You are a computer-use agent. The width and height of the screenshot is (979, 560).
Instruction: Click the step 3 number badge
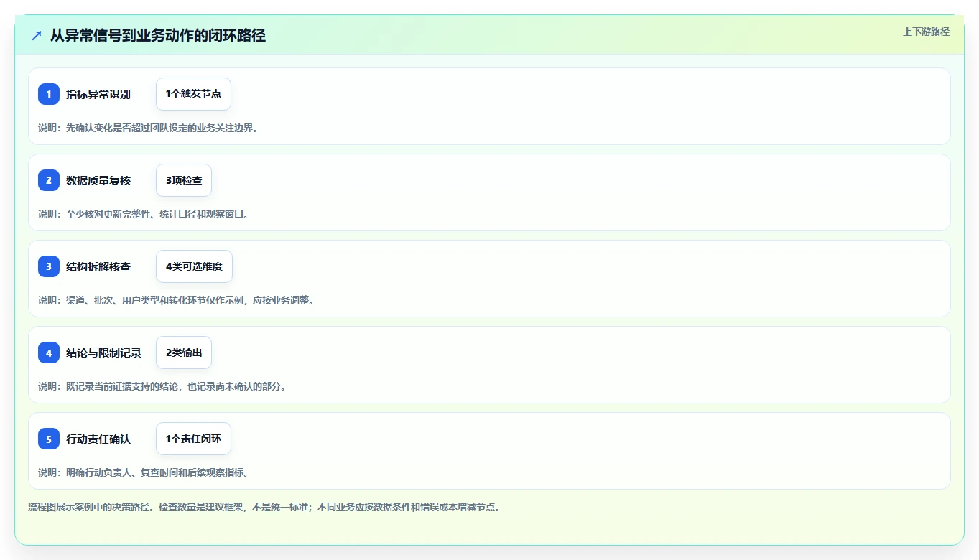click(49, 266)
